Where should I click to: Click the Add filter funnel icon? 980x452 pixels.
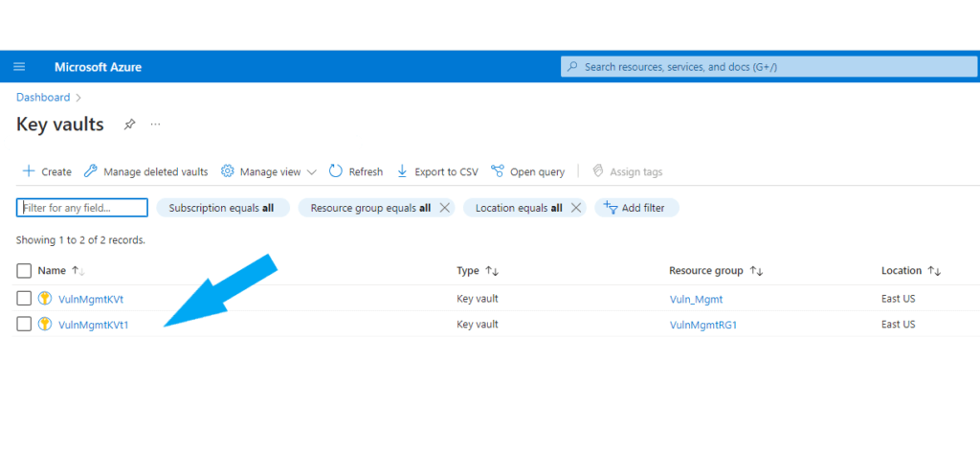pos(611,208)
